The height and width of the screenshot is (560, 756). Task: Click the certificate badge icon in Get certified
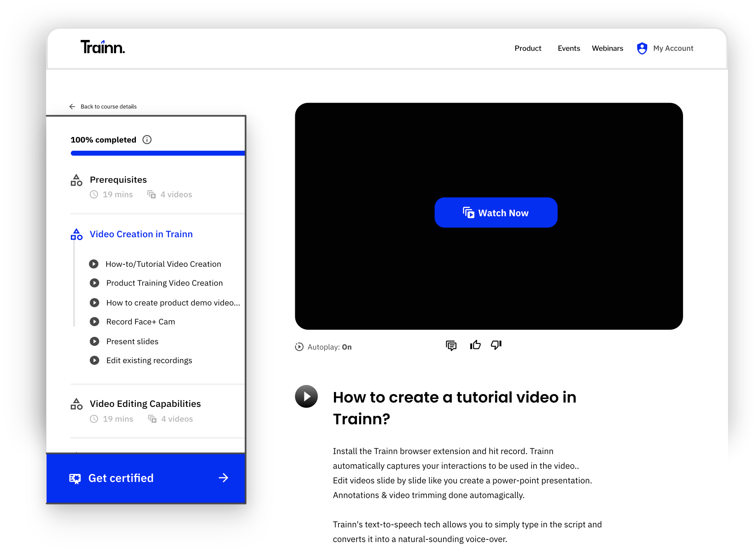coord(75,478)
